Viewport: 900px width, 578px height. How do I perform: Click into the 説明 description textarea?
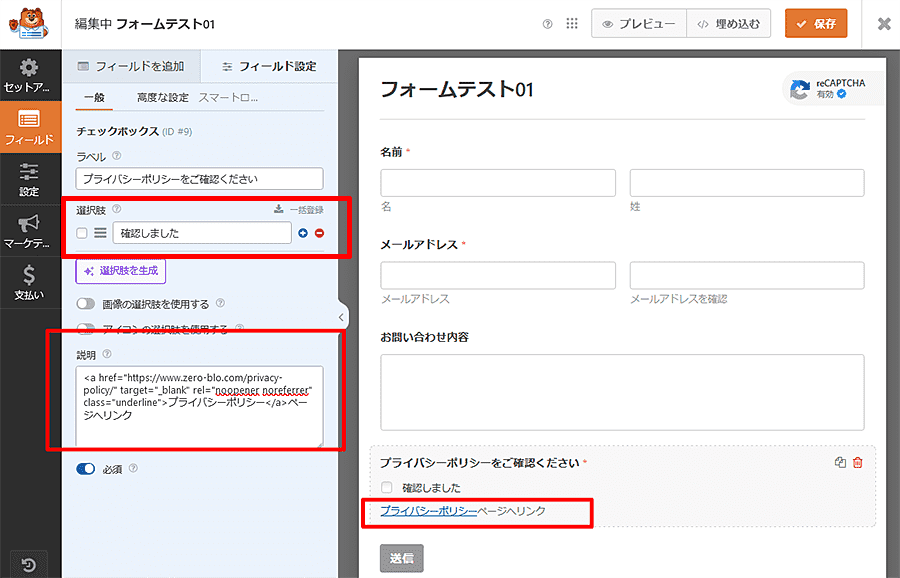pos(199,406)
